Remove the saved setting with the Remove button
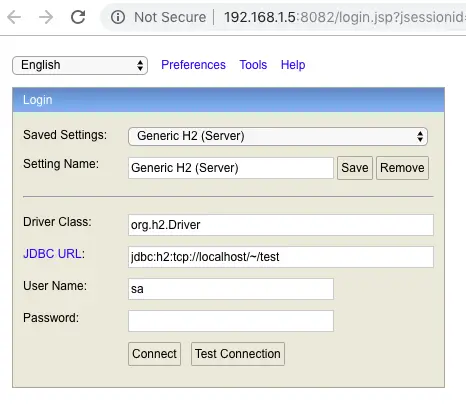 (402, 168)
